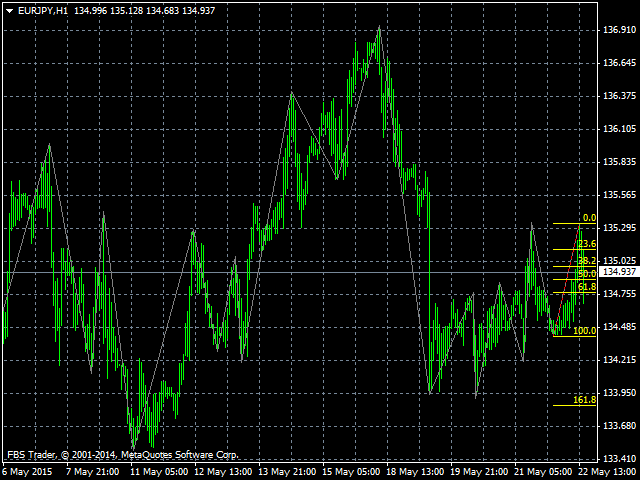Click the 15 May 05:00 time label

(x=352, y=472)
